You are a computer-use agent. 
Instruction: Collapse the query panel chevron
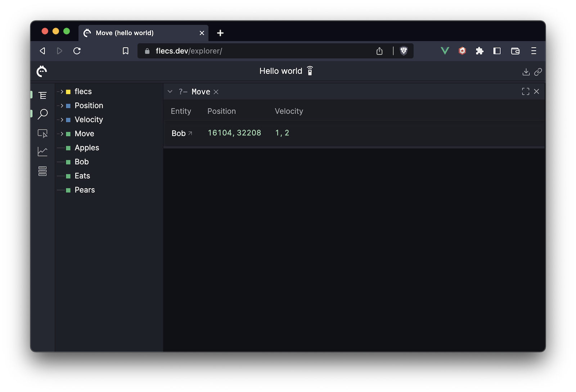coord(170,92)
